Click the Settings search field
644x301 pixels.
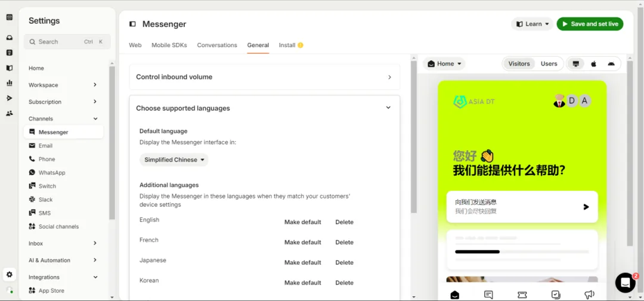[67, 42]
